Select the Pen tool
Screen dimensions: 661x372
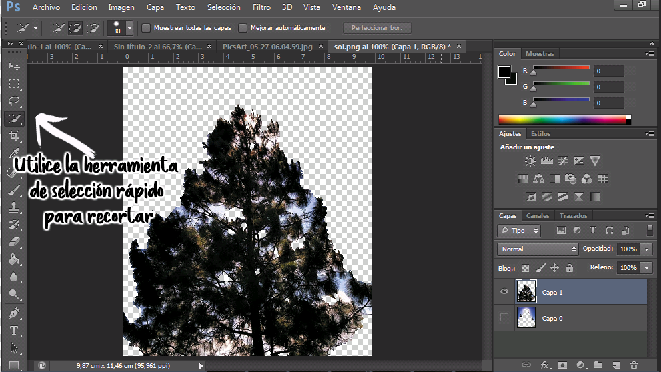14,313
